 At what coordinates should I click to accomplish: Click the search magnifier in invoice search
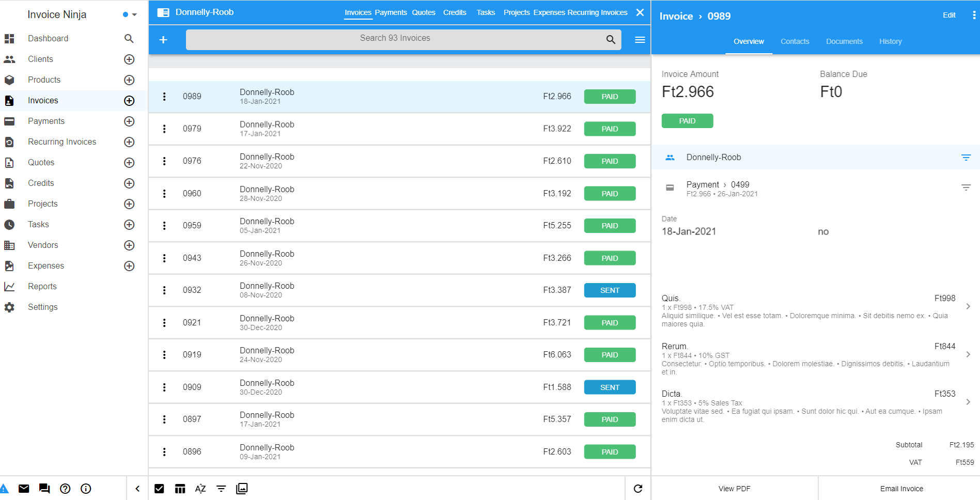pos(611,39)
